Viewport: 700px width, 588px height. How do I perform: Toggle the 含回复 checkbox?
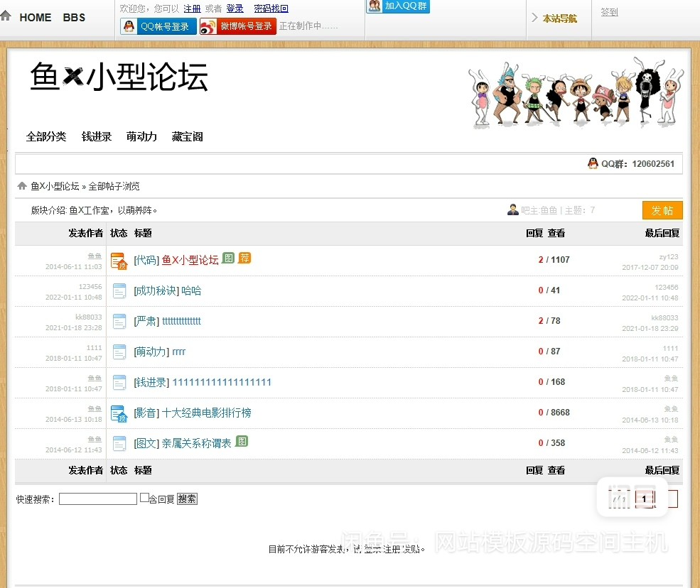tap(144, 497)
